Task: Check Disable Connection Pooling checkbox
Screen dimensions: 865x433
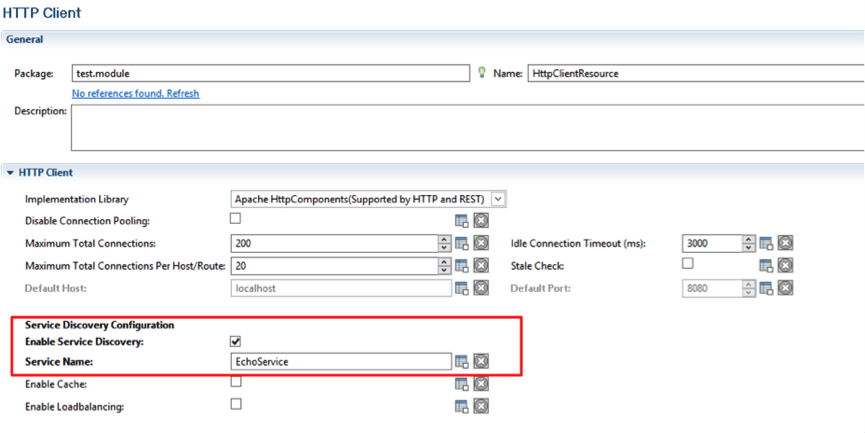Action: (x=236, y=218)
